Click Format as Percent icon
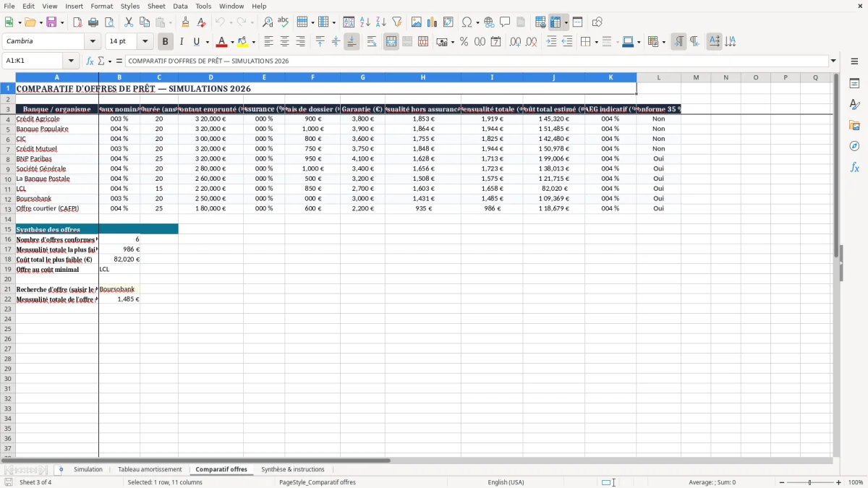The width and height of the screenshot is (868, 488). 464,42
